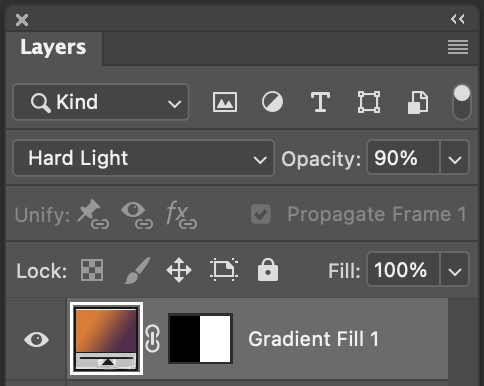Image resolution: width=484 pixels, height=386 pixels.
Task: Lock all padlock icon
Action: coord(268,270)
